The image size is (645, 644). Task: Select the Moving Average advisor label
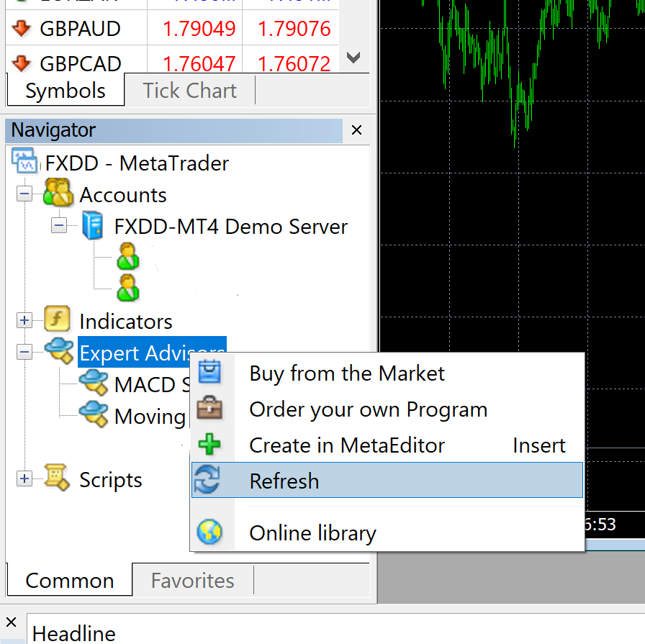point(150,417)
